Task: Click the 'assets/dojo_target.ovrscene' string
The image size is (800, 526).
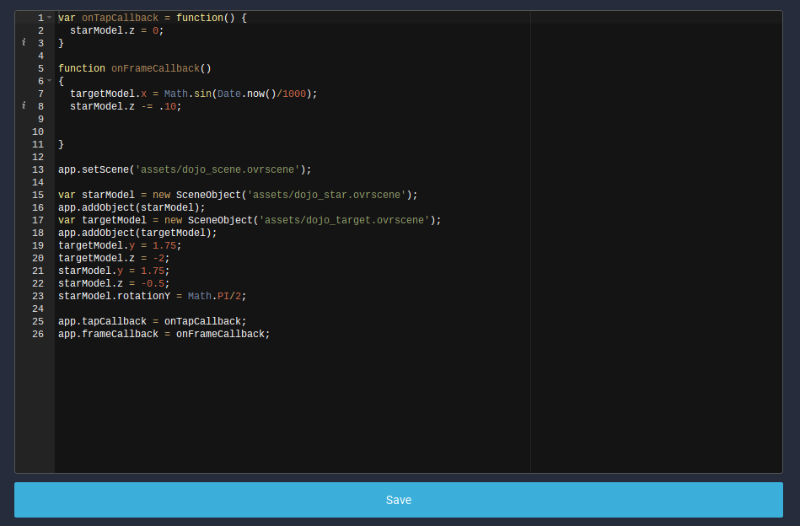Action: click(346, 219)
